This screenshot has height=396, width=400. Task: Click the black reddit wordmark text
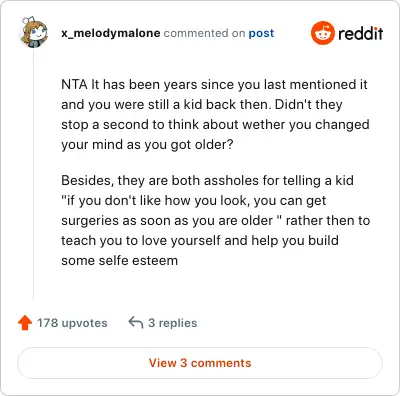click(x=361, y=33)
